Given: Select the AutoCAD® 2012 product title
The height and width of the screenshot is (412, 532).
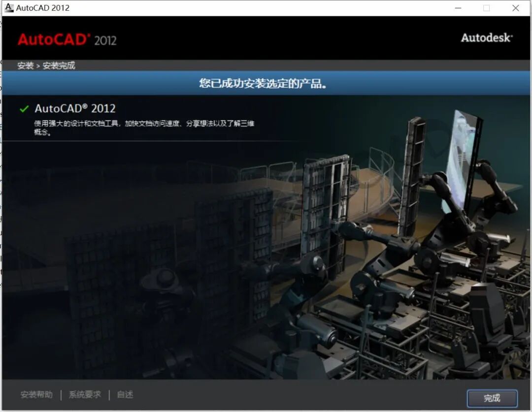Looking at the screenshot, I should click(x=75, y=108).
